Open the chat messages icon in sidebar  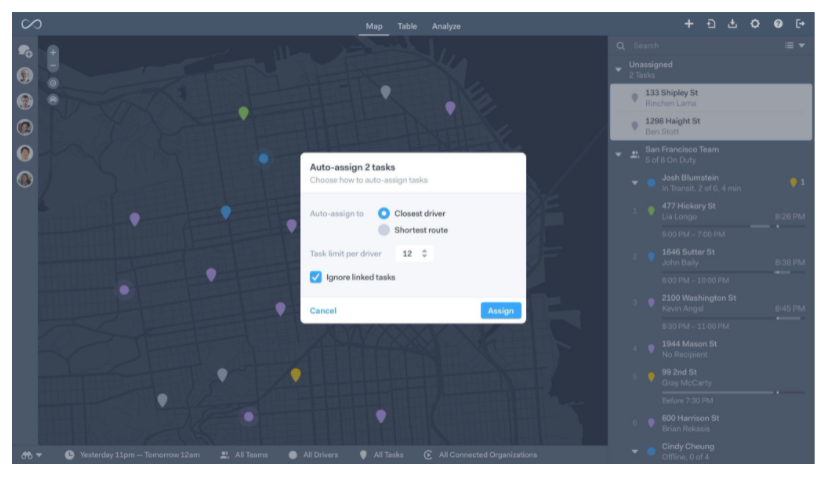coord(25,51)
